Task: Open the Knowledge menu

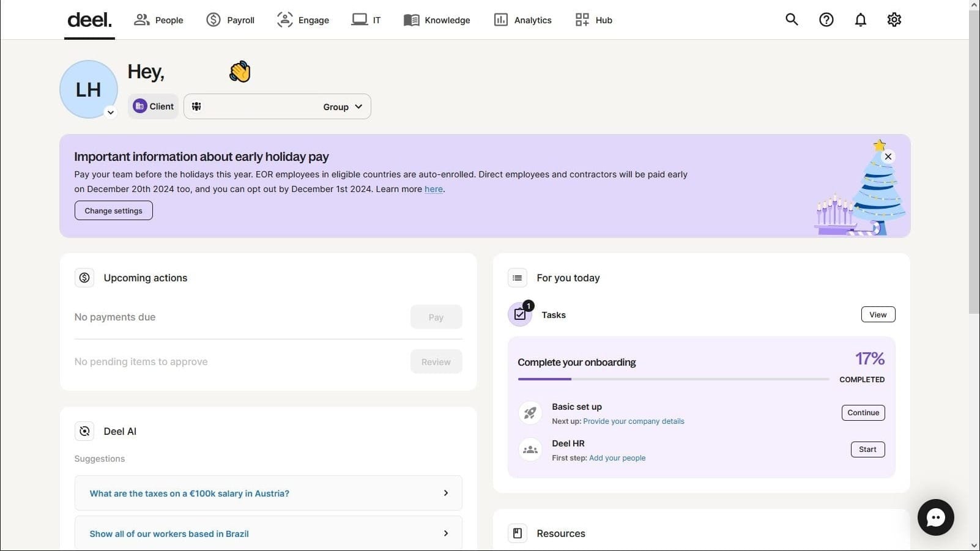Action: click(437, 20)
